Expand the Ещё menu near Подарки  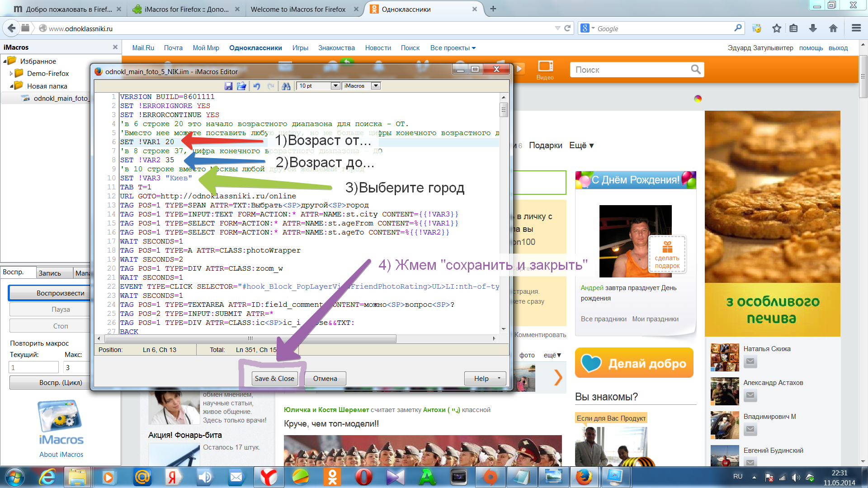tap(581, 145)
